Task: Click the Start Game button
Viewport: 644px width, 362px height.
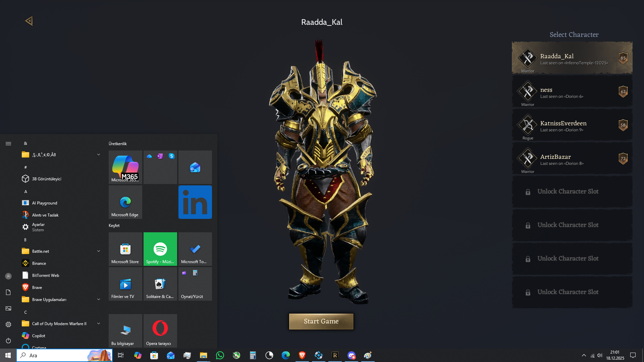Action: click(321, 321)
